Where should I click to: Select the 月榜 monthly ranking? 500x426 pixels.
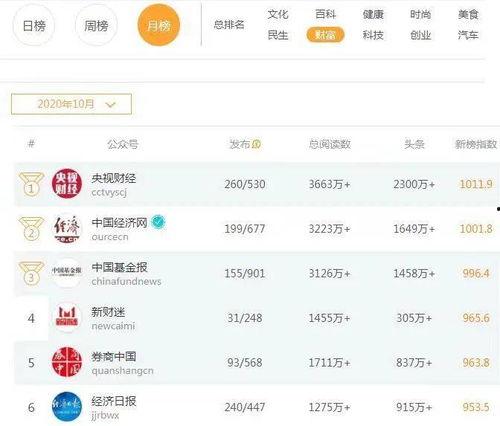tap(159, 25)
